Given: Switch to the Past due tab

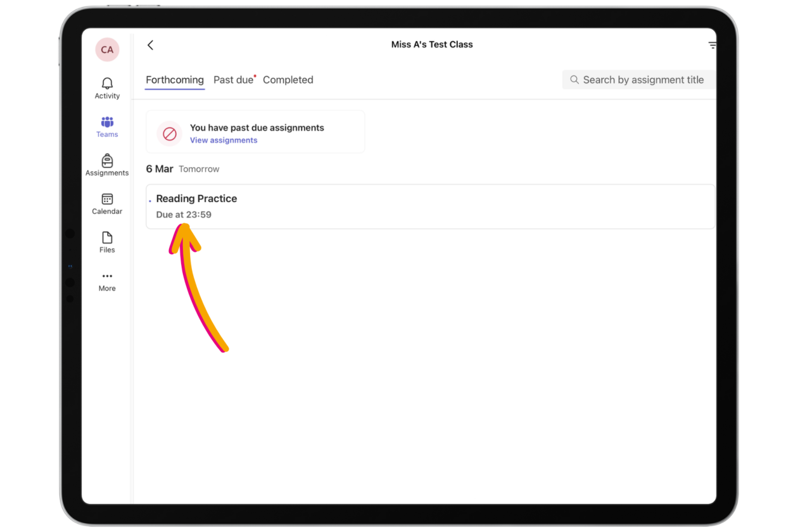Looking at the screenshot, I should tap(233, 80).
